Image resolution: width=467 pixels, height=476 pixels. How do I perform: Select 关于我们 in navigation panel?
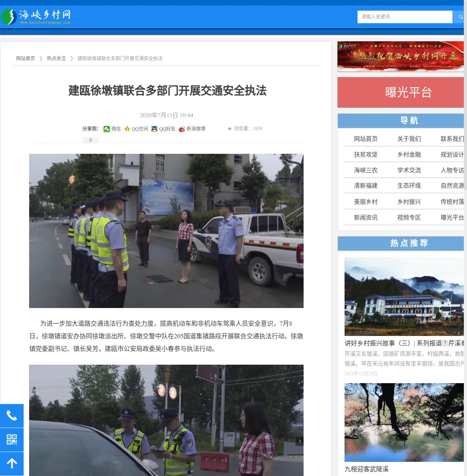click(x=409, y=139)
